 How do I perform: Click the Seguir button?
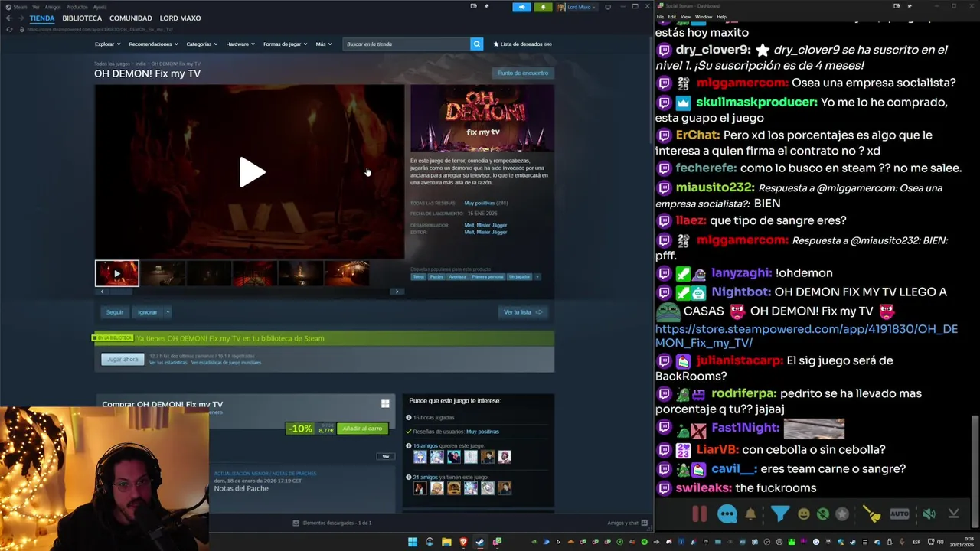click(x=115, y=312)
